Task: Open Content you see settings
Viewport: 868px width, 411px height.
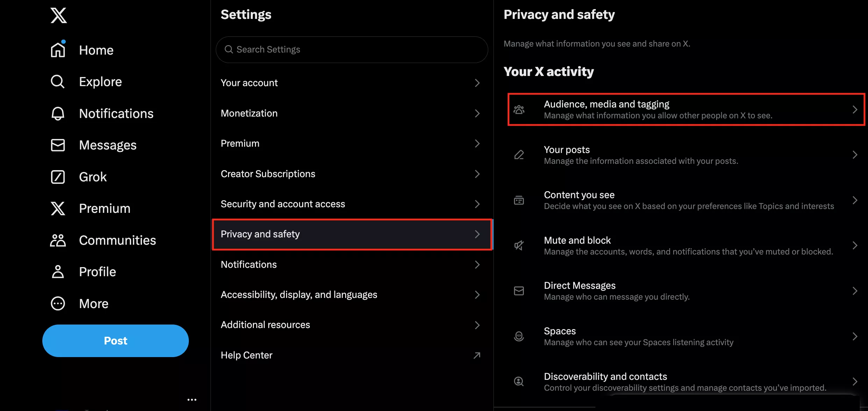Action: pyautogui.click(x=685, y=200)
